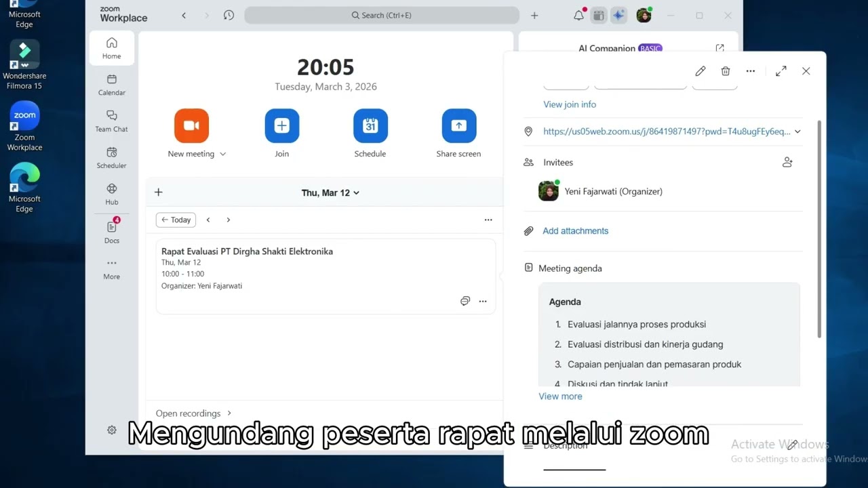Screen dimensions: 868x488
Task: Open Zoom settings gear
Action: click(112, 430)
